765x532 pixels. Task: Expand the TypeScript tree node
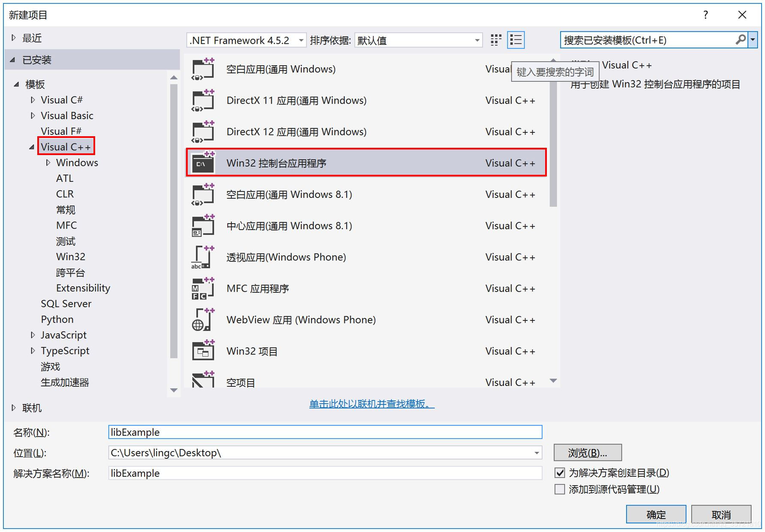coord(33,350)
